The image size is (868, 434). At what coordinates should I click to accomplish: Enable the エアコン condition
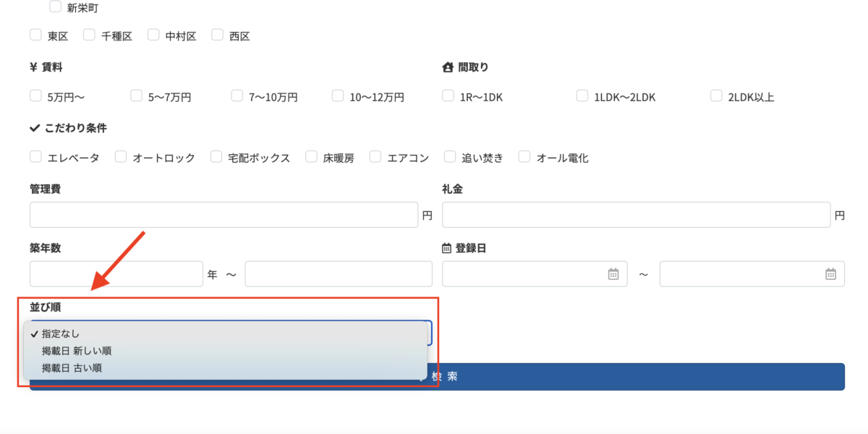point(375,156)
